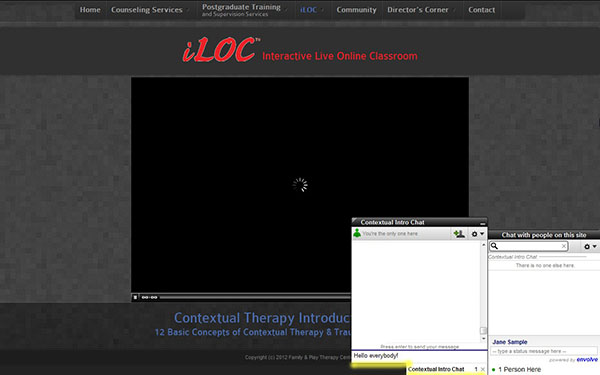Screen dimensions: 600x375
Task: Open Contextual Intro Chat settings gear dropdown
Action: (478, 234)
